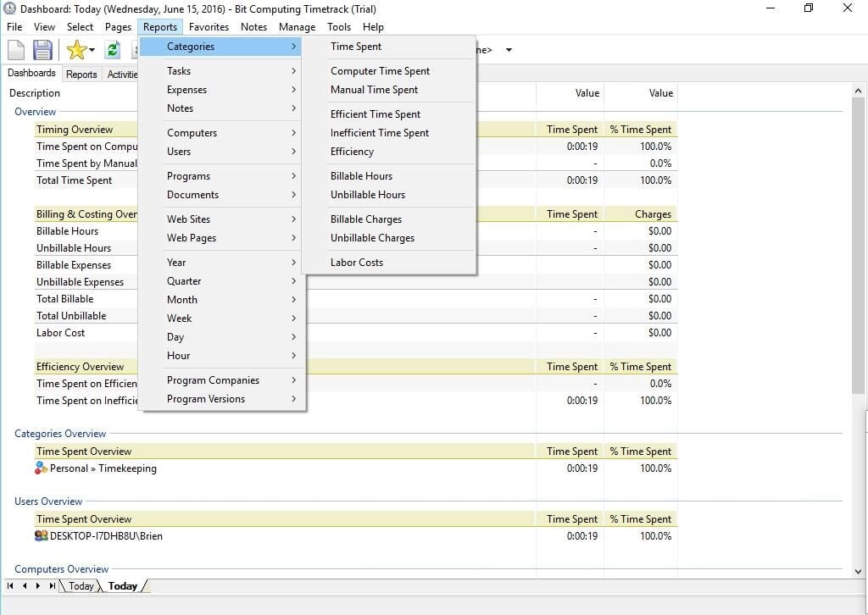868x615 pixels.
Task: Expand the Users submenu
Action: 221,152
